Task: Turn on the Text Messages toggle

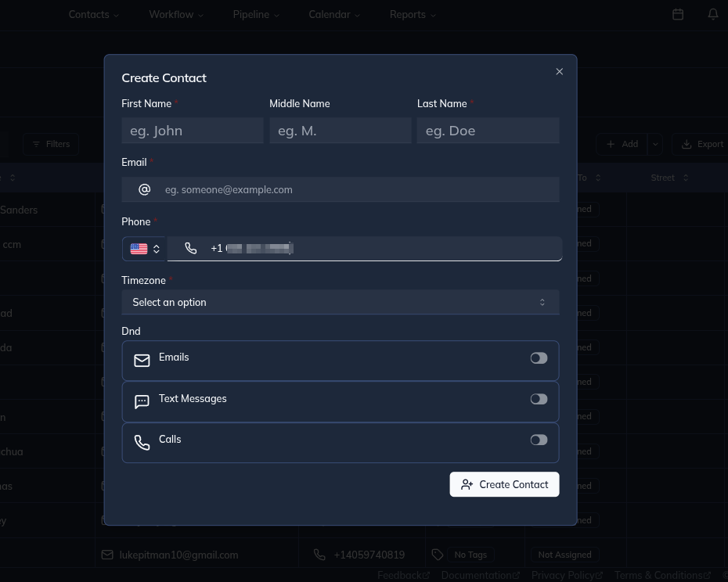Action: (539, 398)
